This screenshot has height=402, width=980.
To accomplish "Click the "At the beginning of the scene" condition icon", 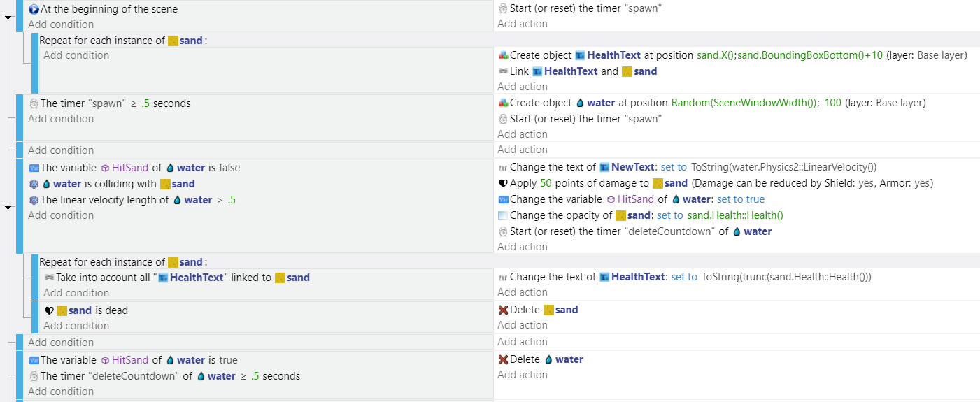I will pyautogui.click(x=34, y=10).
